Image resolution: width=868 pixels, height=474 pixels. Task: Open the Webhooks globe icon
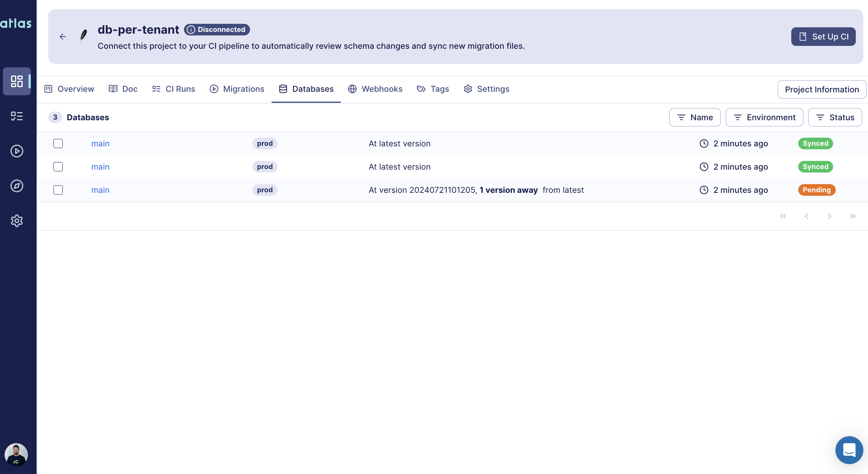[352, 89]
